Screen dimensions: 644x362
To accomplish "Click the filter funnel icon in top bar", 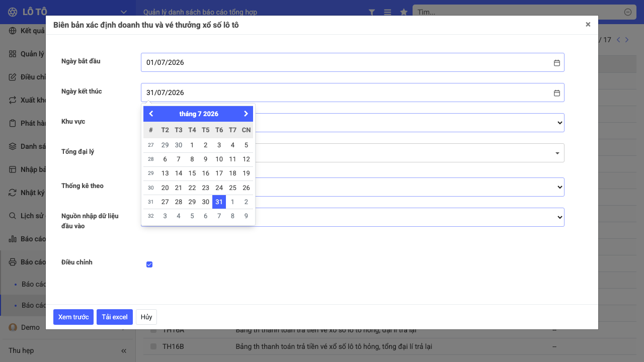I will 372,12.
